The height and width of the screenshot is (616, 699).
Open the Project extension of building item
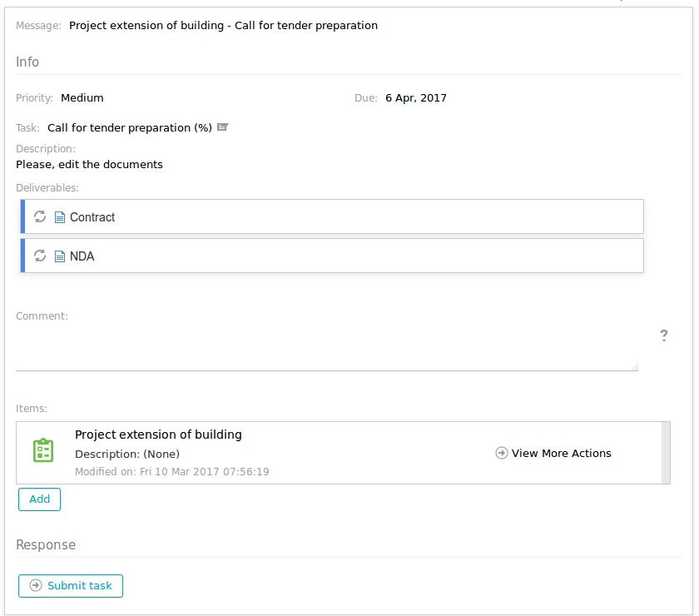tap(158, 435)
